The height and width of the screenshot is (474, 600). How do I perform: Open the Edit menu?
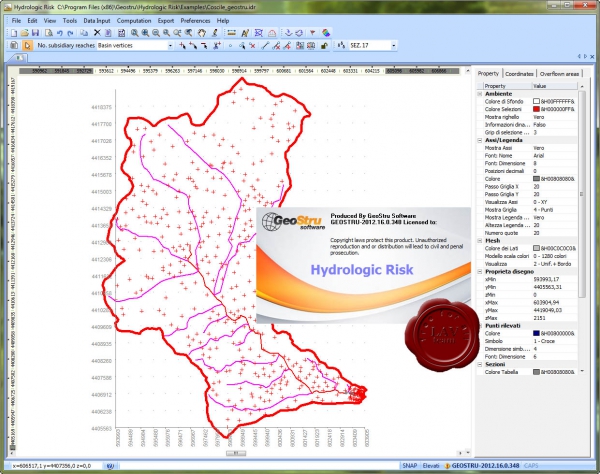pyautogui.click(x=32, y=21)
